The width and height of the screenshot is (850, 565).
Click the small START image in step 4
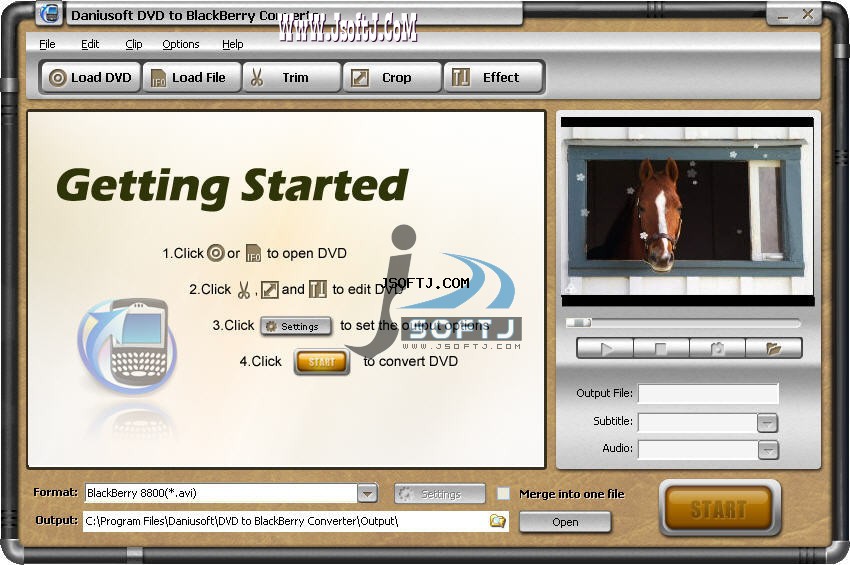[x=321, y=362]
